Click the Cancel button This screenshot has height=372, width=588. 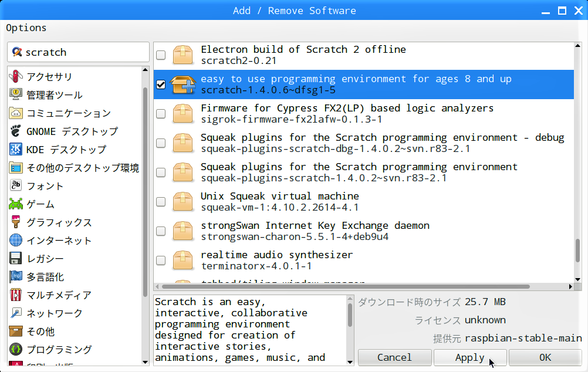[394, 357]
